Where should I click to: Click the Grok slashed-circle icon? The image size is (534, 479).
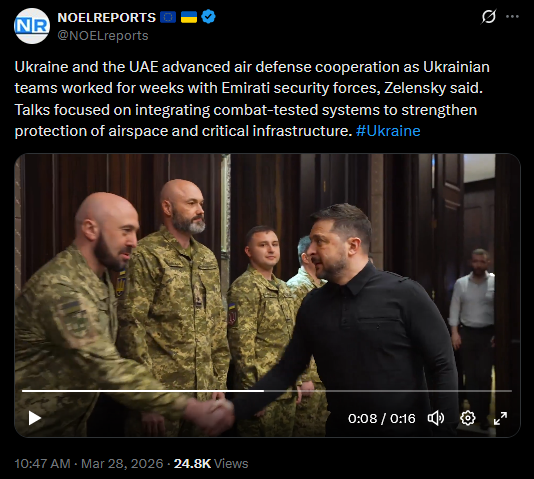click(x=488, y=16)
